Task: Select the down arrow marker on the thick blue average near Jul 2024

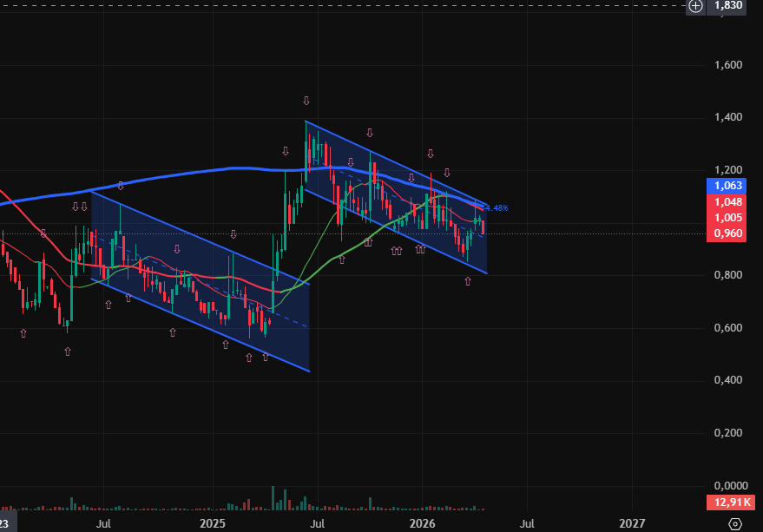Action: click(121, 185)
